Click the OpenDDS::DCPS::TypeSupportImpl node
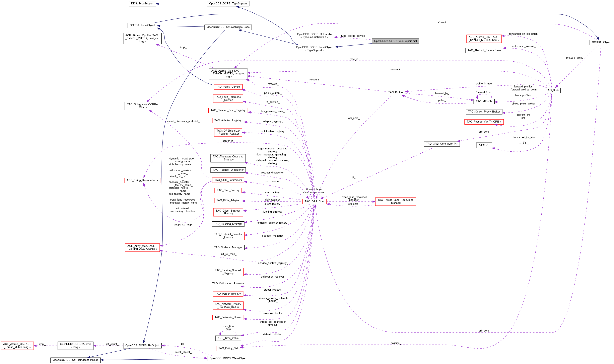Viewport: 614px width, 364px height. coord(395,41)
